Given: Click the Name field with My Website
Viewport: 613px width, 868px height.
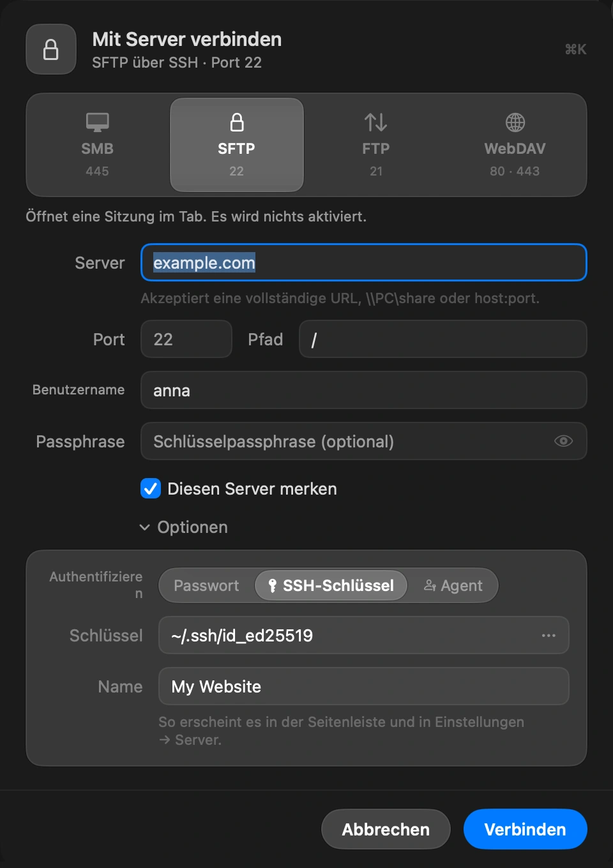Looking at the screenshot, I should click(x=363, y=686).
